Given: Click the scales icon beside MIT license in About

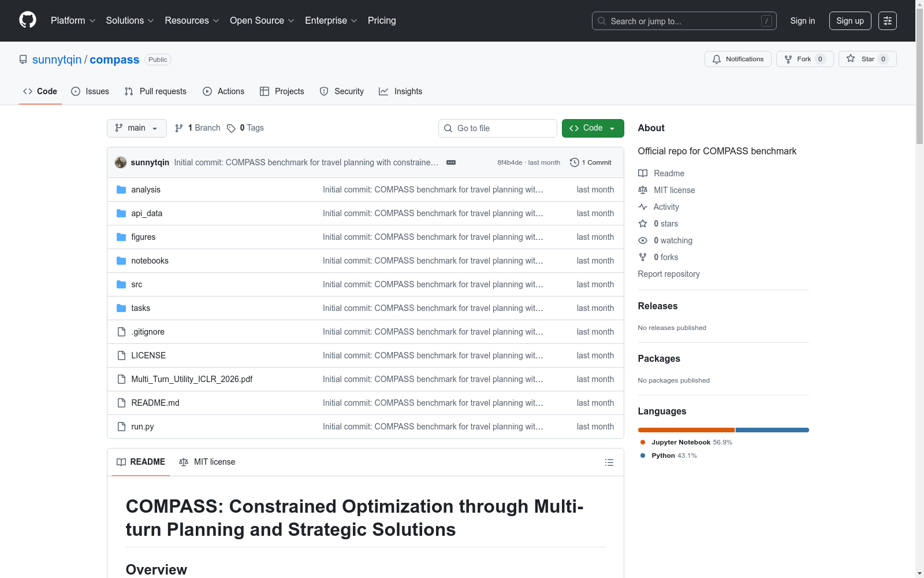Looking at the screenshot, I should (643, 190).
